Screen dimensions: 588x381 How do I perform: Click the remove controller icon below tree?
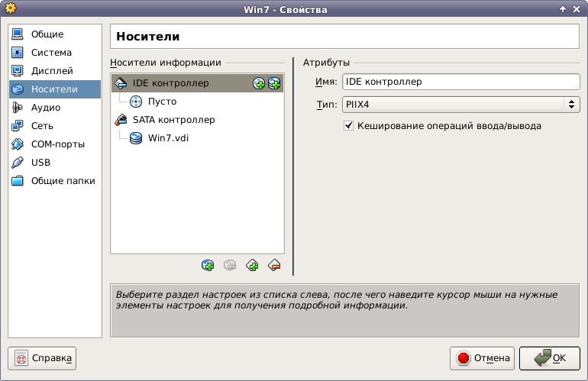274,266
